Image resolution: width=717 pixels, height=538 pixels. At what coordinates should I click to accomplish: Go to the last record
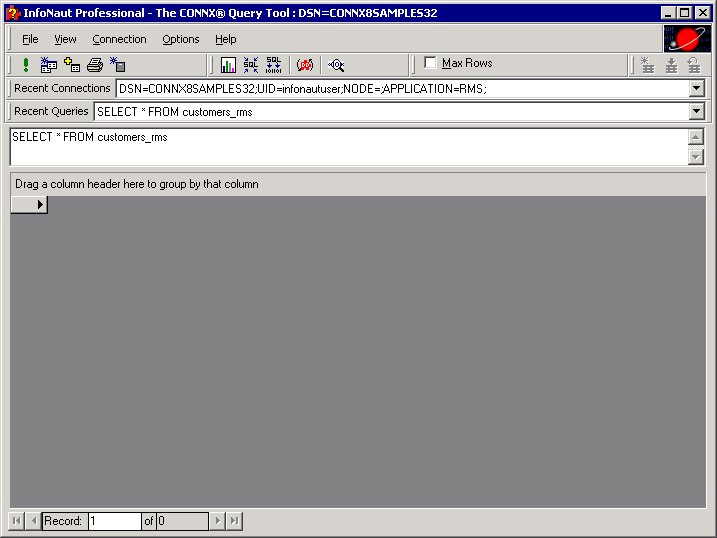pos(235,521)
